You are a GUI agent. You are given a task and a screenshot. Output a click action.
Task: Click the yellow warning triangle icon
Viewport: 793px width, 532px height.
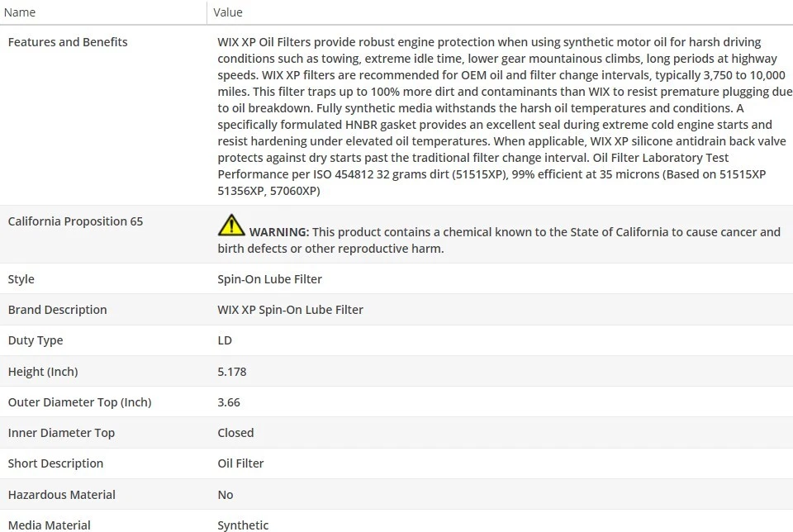(x=231, y=225)
